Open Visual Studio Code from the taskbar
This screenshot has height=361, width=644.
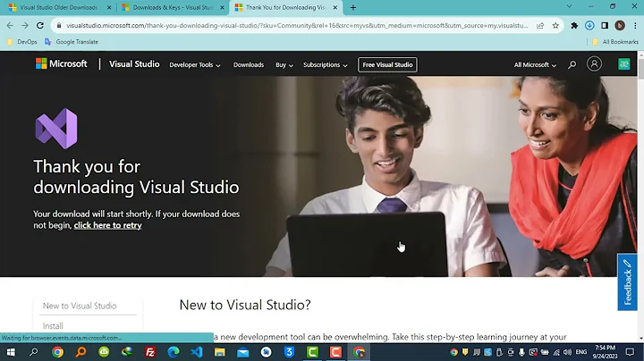(197, 352)
